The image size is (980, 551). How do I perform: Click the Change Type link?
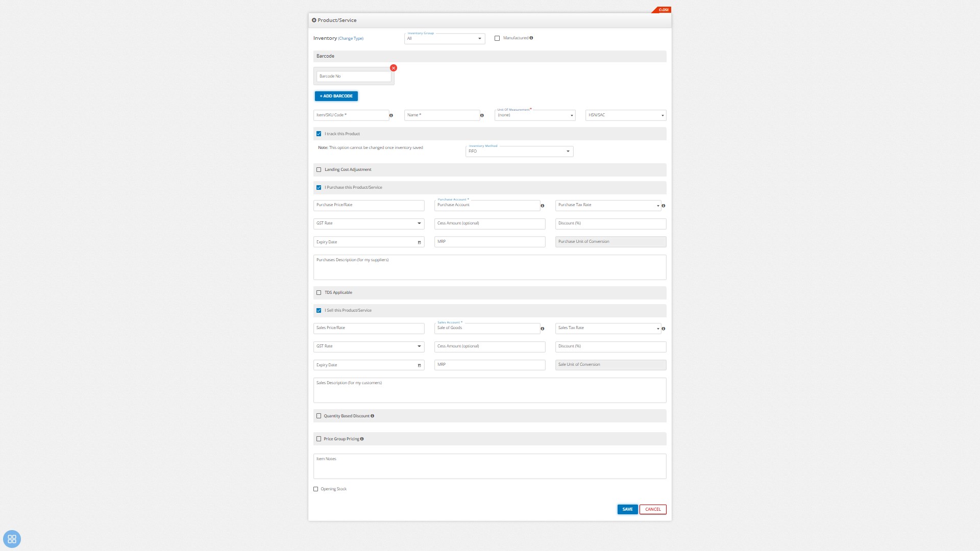point(351,39)
